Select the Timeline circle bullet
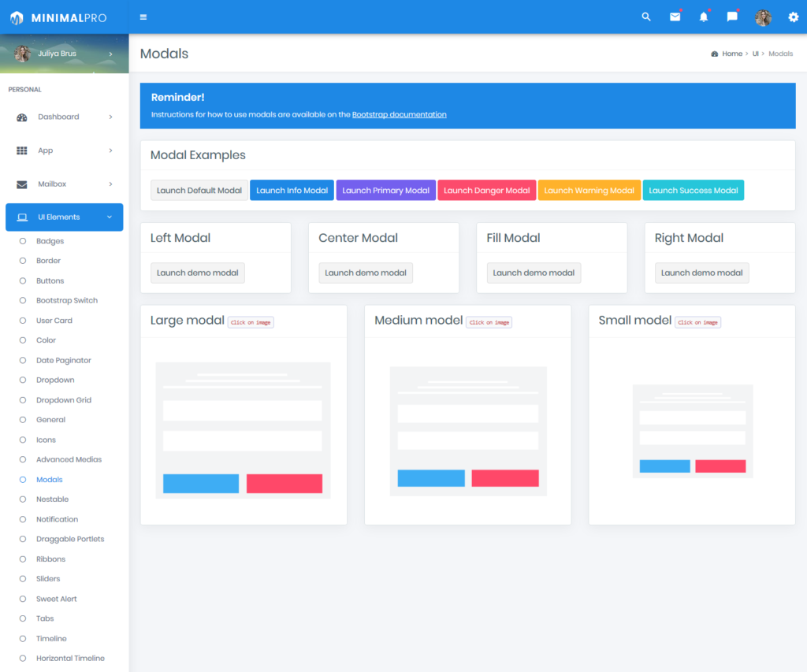 (x=23, y=639)
